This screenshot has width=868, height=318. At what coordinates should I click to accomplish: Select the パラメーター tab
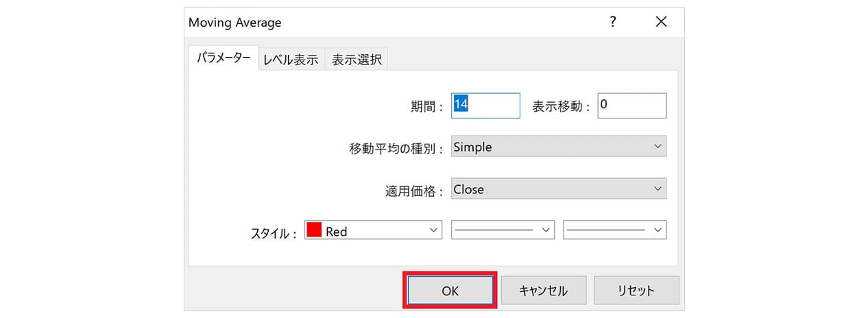pyautogui.click(x=224, y=58)
